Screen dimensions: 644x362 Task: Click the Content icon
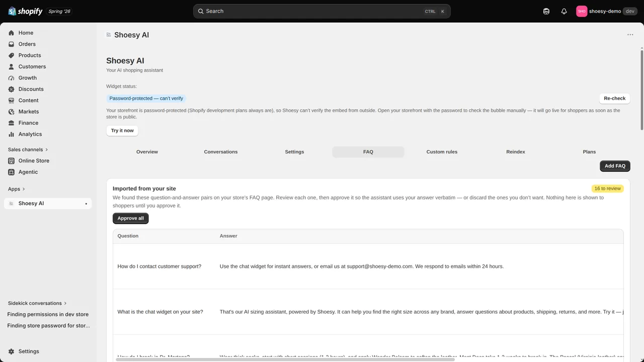click(x=11, y=101)
